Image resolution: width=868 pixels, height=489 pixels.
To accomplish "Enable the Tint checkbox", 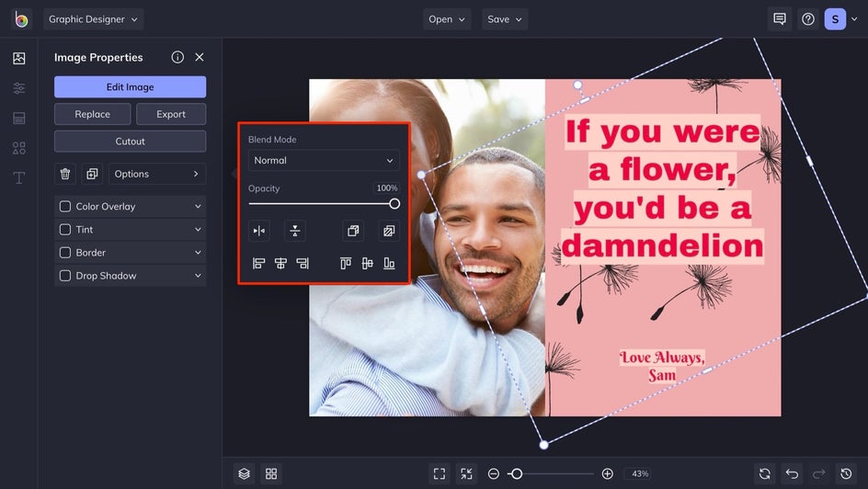I will tap(65, 229).
